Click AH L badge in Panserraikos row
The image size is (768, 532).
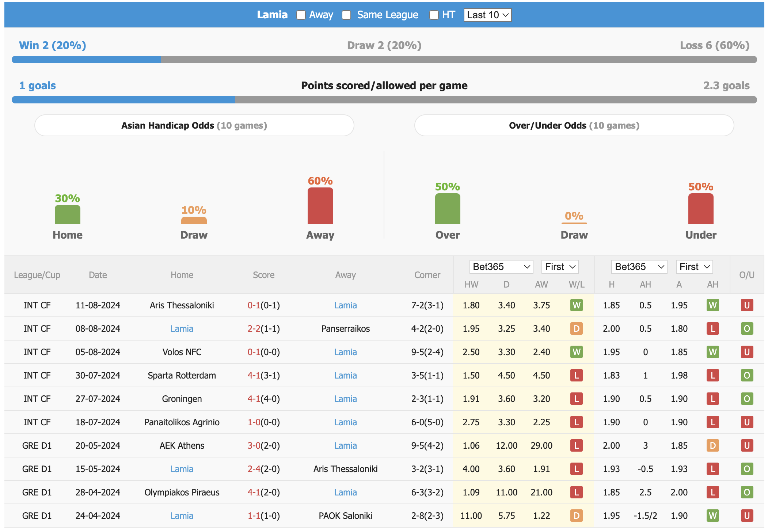[712, 328]
